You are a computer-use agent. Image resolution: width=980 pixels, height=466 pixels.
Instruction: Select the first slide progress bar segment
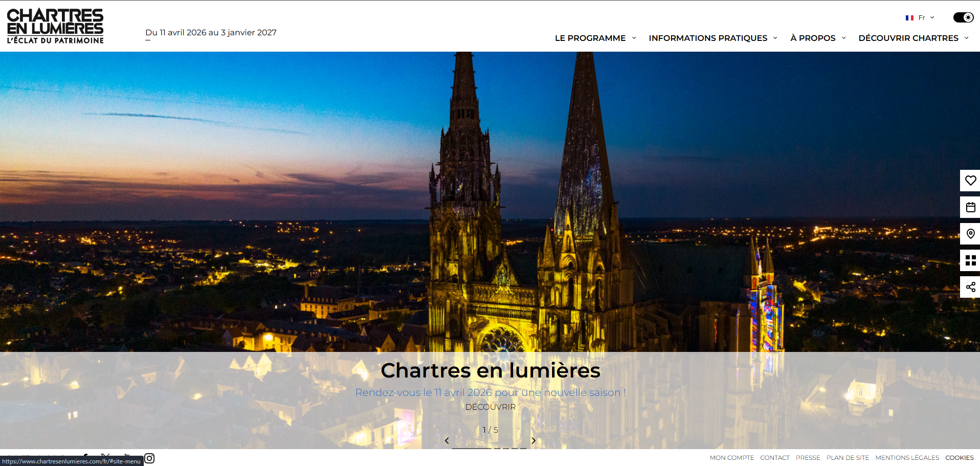coord(472,449)
